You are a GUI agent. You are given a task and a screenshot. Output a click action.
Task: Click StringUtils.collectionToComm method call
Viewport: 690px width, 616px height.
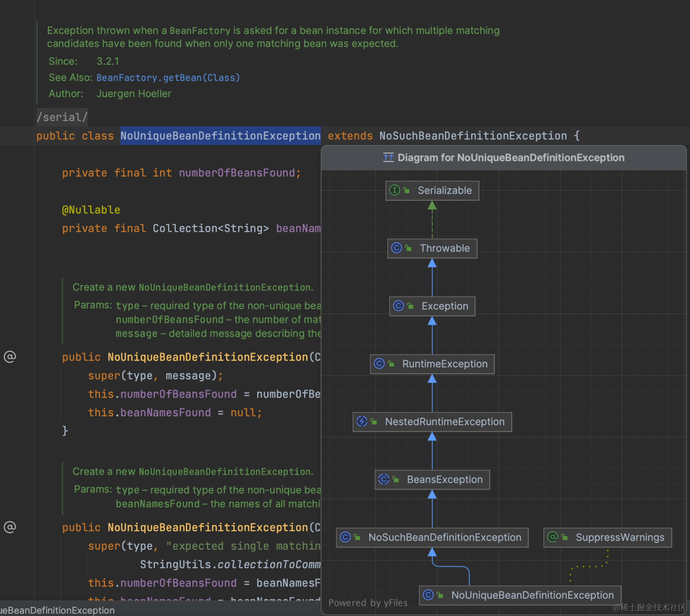230,564
